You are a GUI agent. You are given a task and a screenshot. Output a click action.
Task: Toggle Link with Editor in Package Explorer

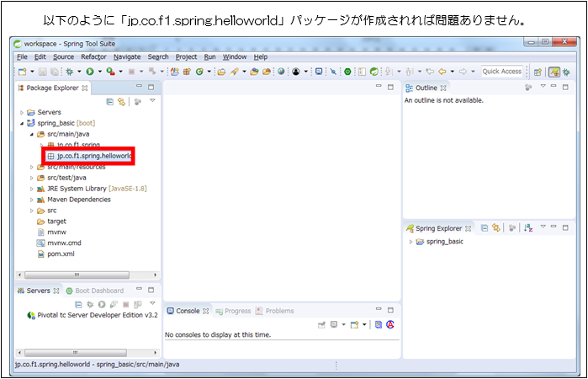(122, 101)
